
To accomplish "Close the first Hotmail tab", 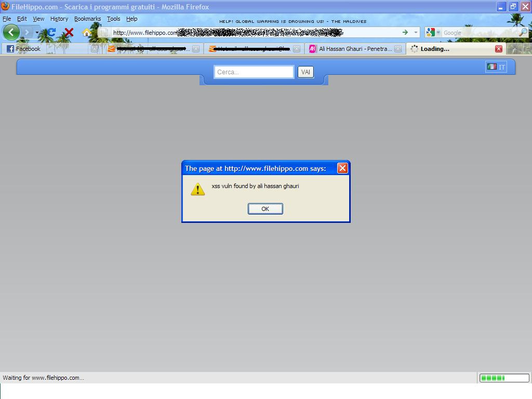I will [x=196, y=49].
